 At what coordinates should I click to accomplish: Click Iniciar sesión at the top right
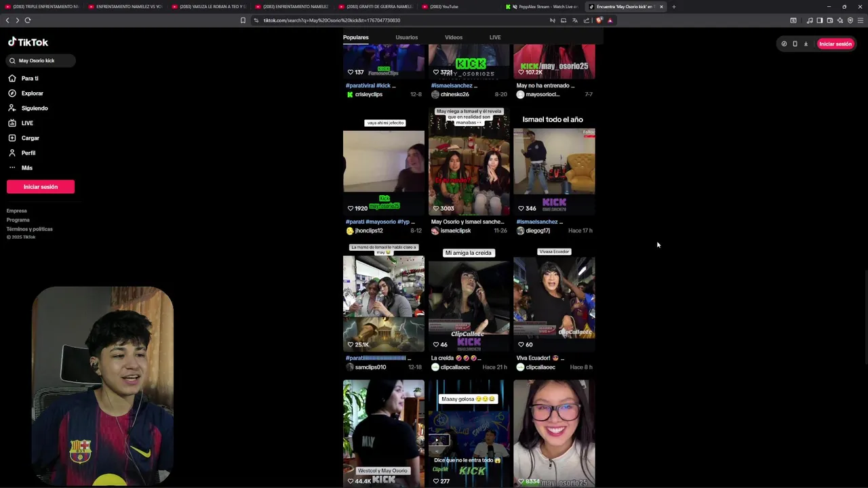(x=835, y=44)
